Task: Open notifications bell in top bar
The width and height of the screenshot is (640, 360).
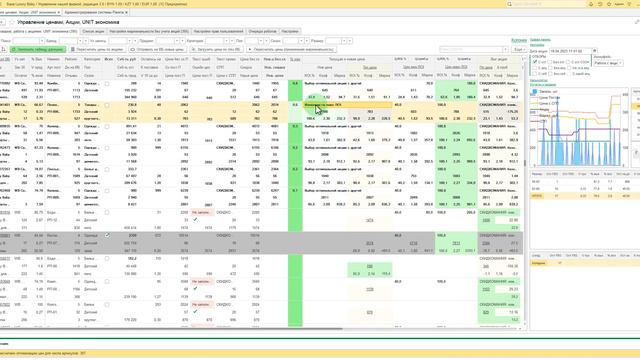Action: coord(591,4)
